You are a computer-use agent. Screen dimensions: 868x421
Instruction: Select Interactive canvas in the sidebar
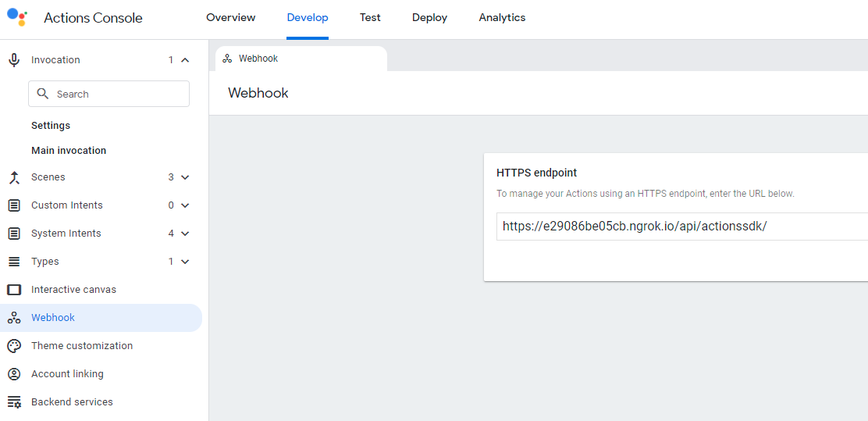[73, 290]
